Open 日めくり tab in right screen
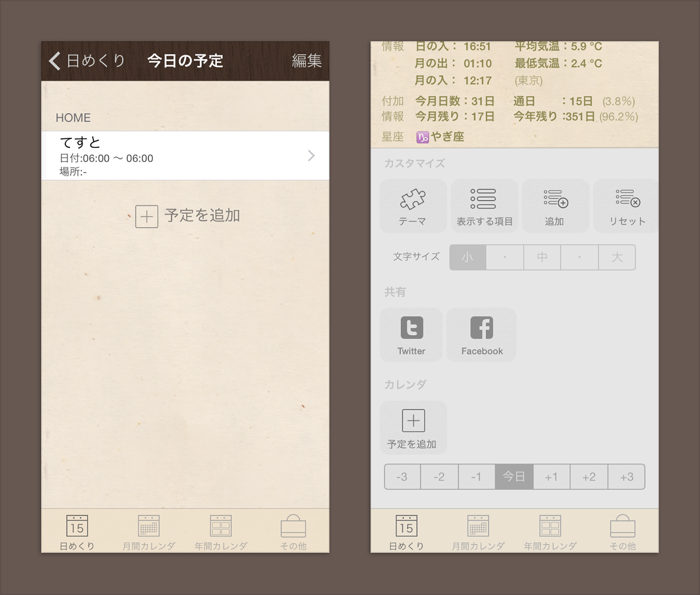Screen dimensions: 700x595 tap(406, 532)
